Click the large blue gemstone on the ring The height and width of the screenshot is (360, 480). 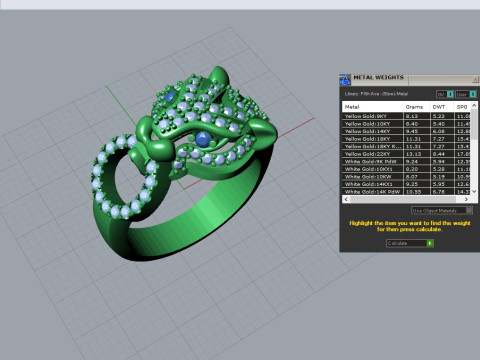click(203, 138)
